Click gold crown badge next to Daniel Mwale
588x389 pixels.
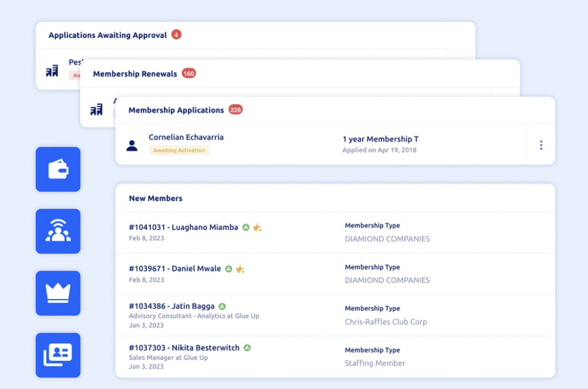click(240, 269)
